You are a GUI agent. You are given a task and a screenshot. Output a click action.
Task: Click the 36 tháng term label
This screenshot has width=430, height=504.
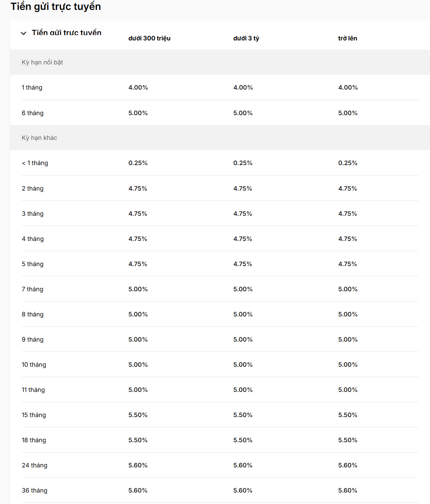click(34, 490)
